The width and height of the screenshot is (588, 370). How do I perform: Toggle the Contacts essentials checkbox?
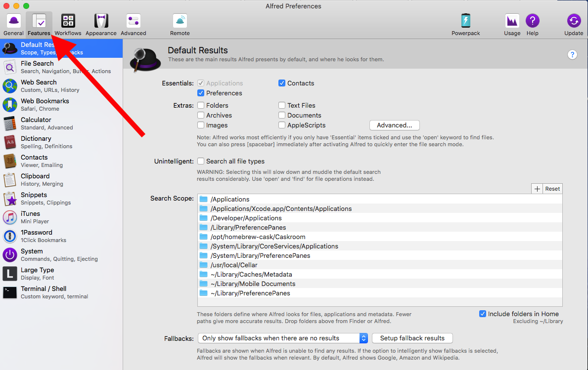click(x=281, y=83)
